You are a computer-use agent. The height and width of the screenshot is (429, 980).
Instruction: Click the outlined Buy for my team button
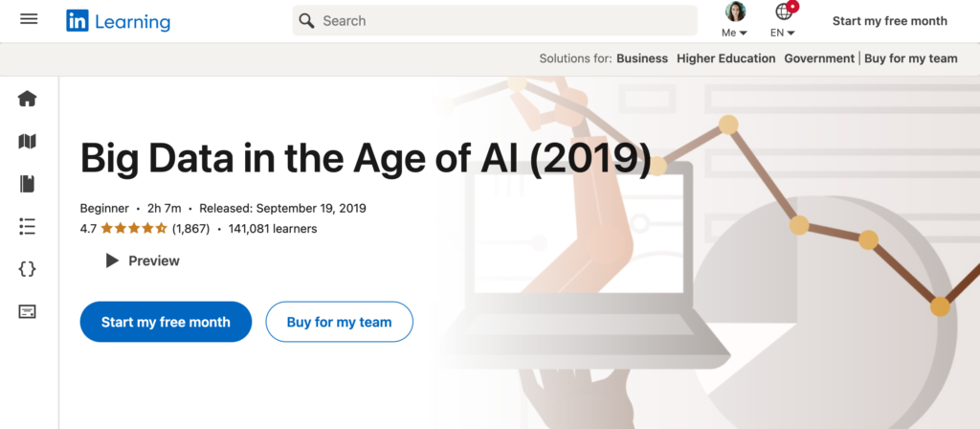339,322
